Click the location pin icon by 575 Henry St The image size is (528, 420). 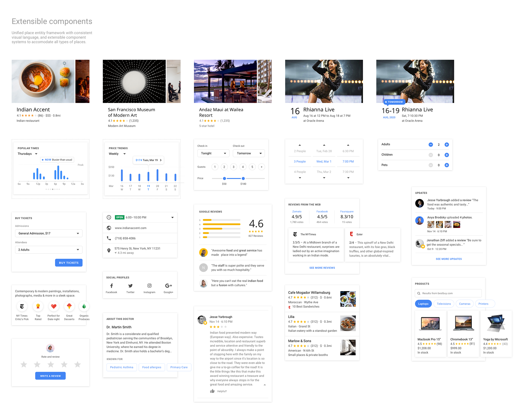pos(109,251)
